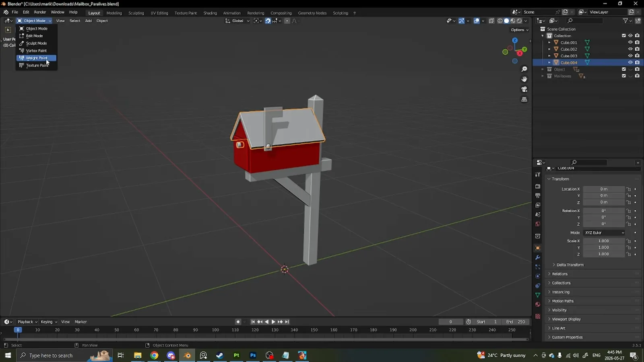Click the Z axis on navigation gizmo
The height and width of the screenshot is (362, 644).
515,40
